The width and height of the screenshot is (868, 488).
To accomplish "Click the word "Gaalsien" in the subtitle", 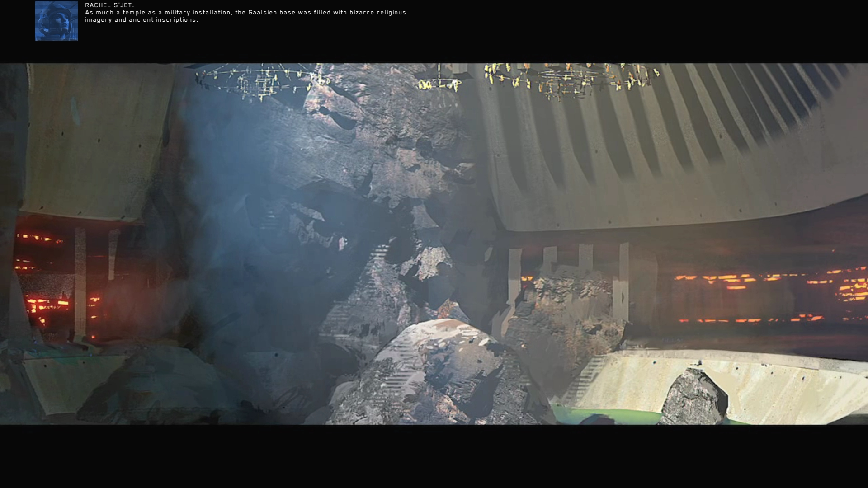I will click(x=262, y=13).
